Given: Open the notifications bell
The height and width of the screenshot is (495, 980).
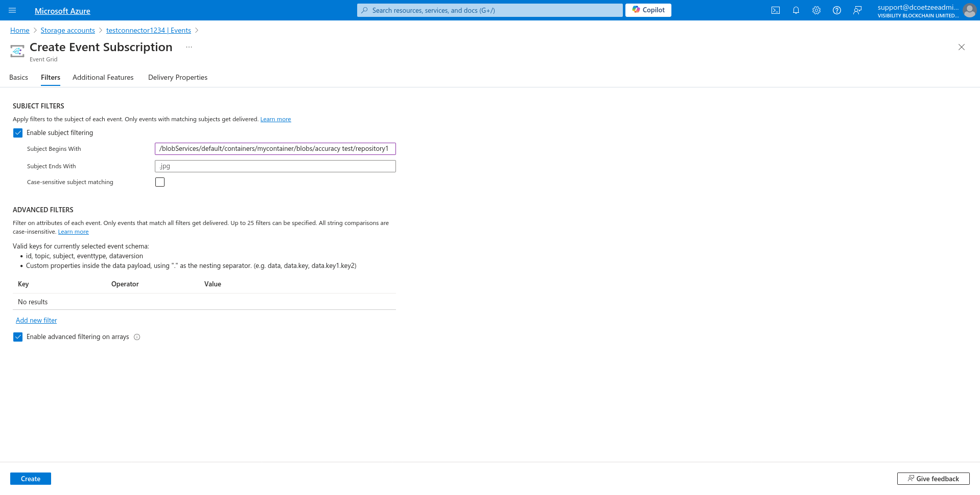Looking at the screenshot, I should 796,10.
